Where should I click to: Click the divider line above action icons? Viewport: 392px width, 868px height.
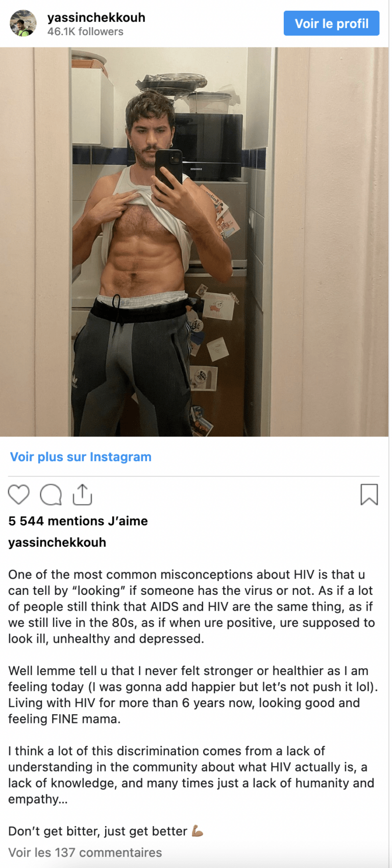coord(194,476)
